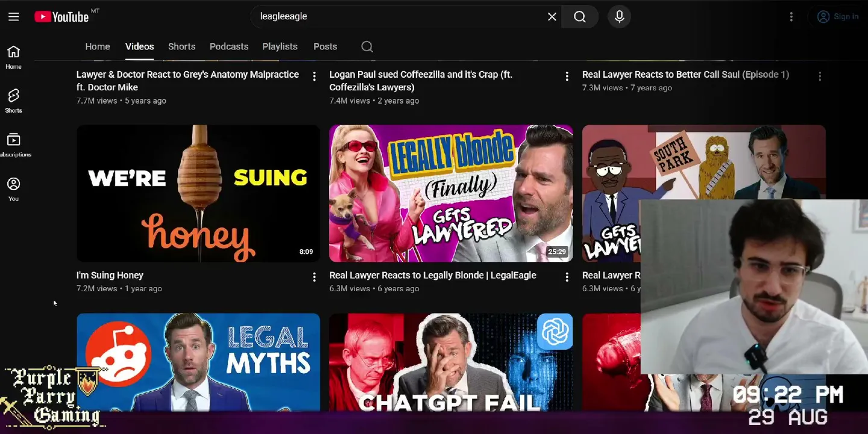Switch to the channel Home tab
The width and height of the screenshot is (868, 434).
pyautogui.click(x=98, y=46)
